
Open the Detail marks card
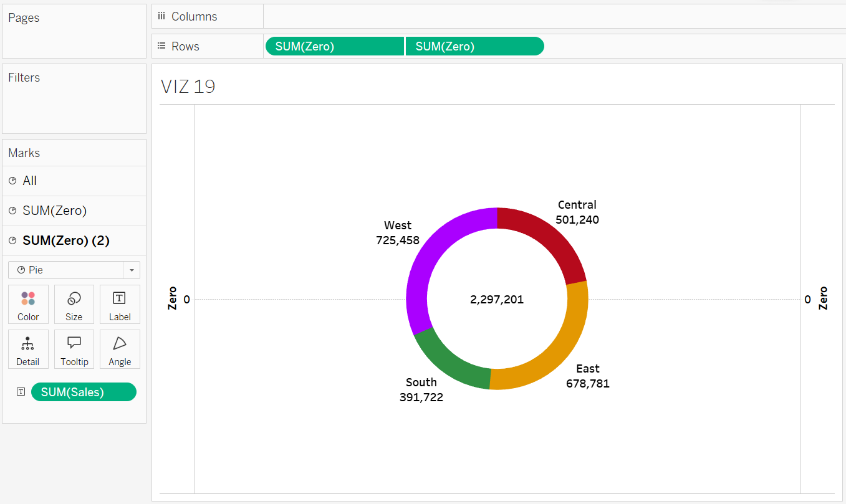pyautogui.click(x=28, y=349)
